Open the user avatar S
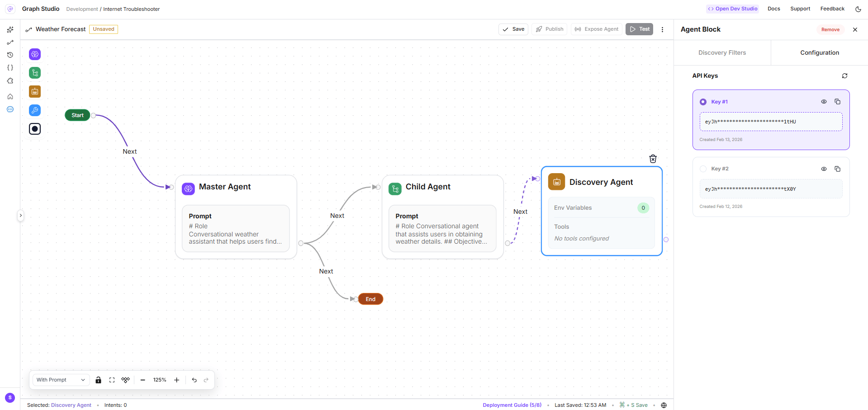868x410 pixels. click(x=10, y=398)
